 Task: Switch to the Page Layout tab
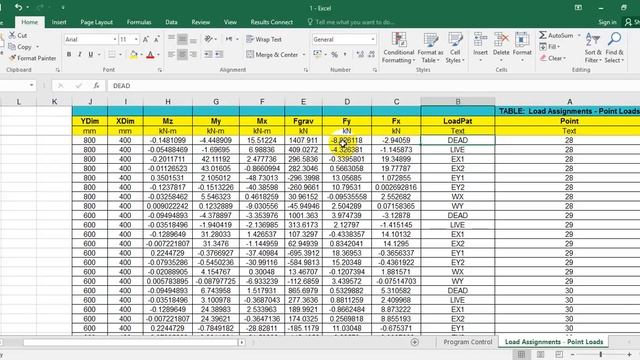pyautogui.click(x=96, y=22)
